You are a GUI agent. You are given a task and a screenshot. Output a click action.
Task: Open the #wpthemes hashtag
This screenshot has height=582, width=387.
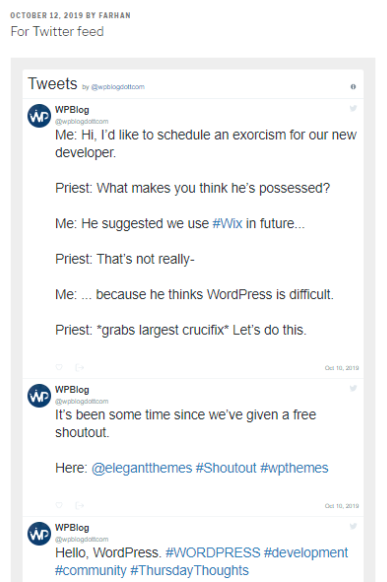(x=294, y=468)
